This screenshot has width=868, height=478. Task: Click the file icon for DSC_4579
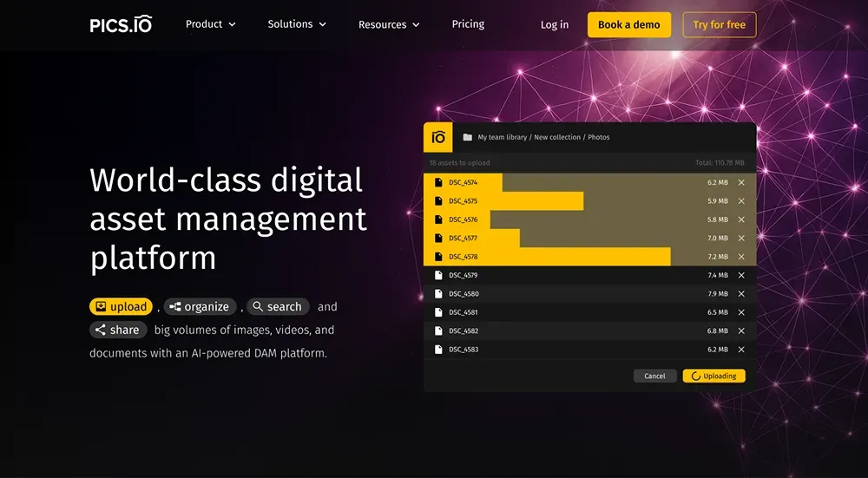coord(438,275)
